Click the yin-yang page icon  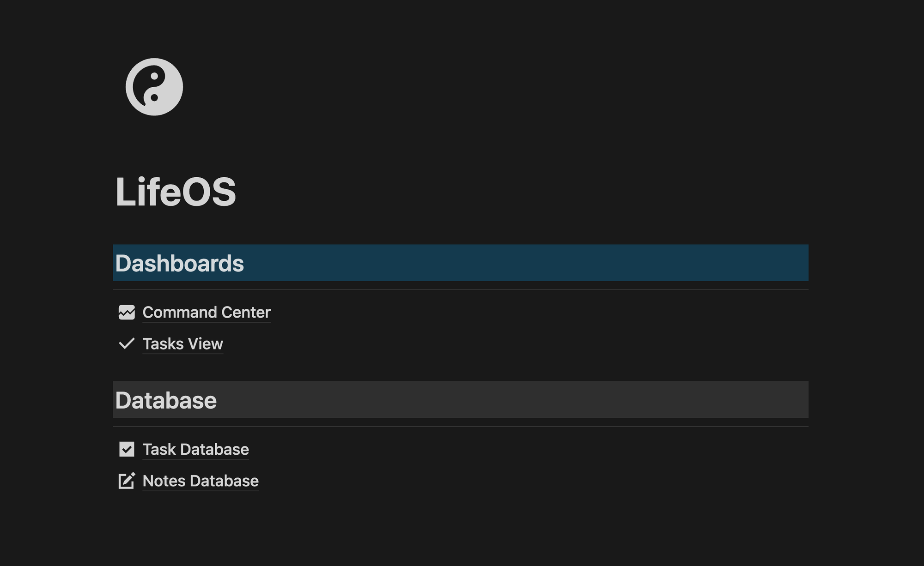point(154,87)
